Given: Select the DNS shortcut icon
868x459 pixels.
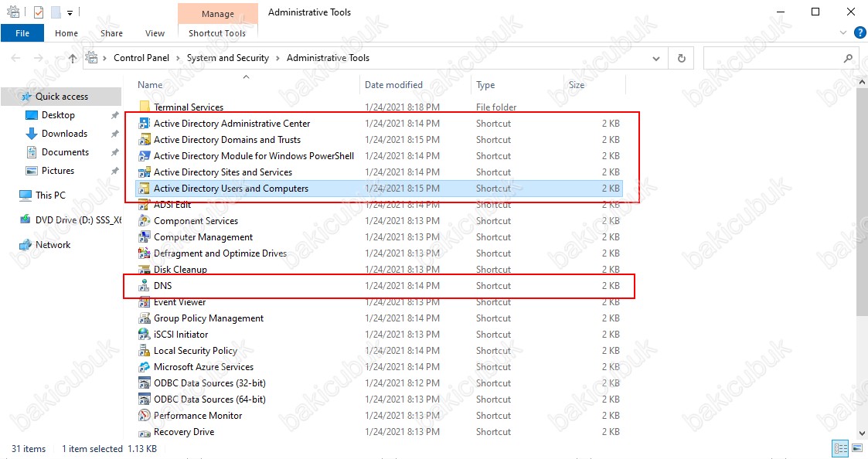Looking at the screenshot, I should click(x=144, y=286).
